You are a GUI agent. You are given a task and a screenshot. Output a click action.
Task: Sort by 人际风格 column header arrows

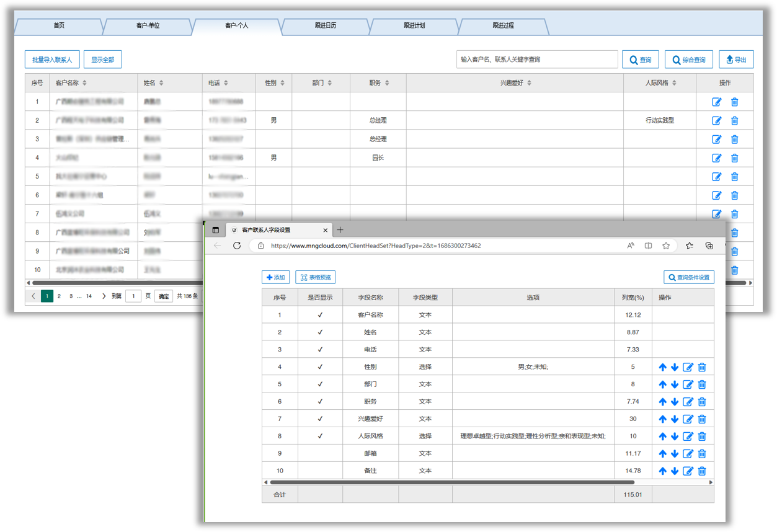673,83
